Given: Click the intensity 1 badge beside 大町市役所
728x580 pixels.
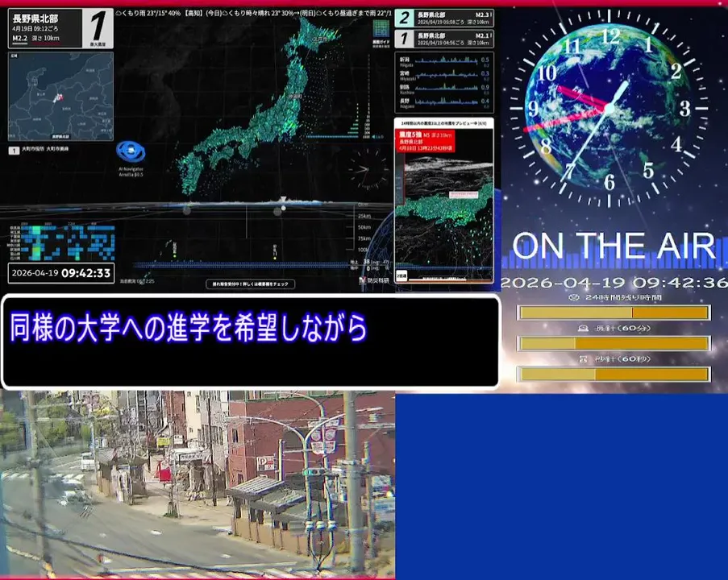Looking at the screenshot, I should (14, 151).
